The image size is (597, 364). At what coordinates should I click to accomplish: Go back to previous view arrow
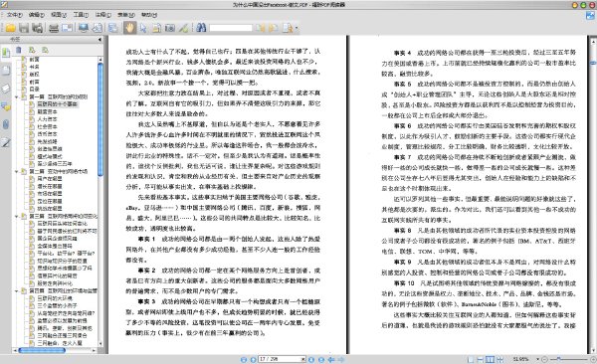tap(331, 359)
